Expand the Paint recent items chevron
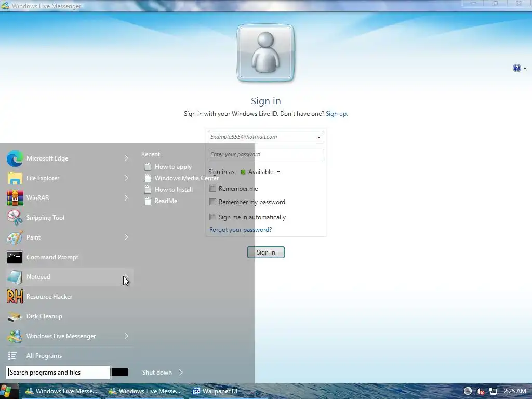 126,237
